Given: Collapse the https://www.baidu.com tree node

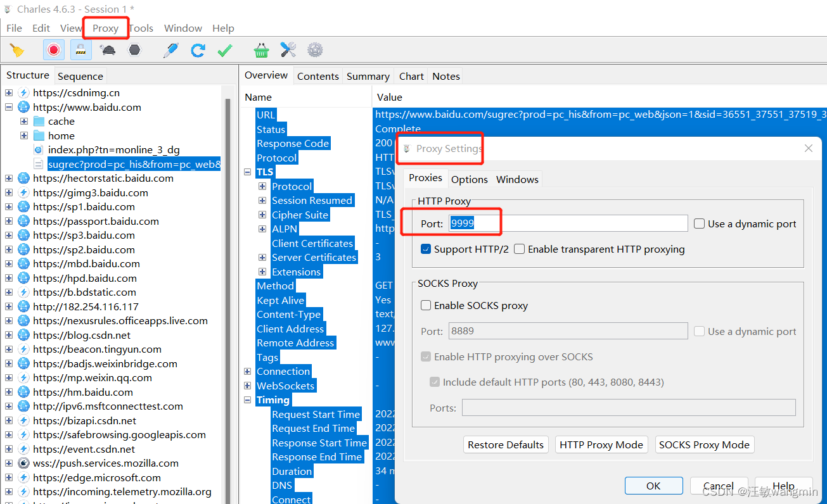Looking at the screenshot, I should (9, 107).
